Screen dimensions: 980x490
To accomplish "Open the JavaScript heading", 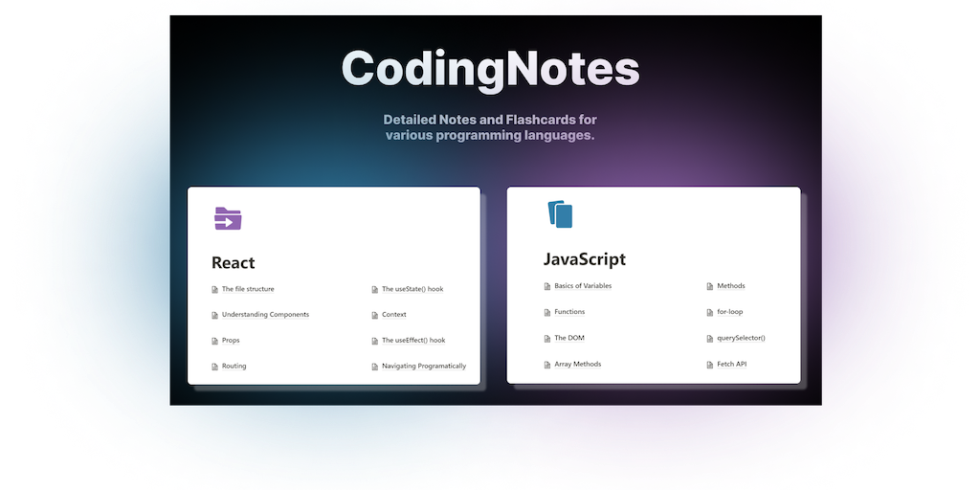I will 585,258.
